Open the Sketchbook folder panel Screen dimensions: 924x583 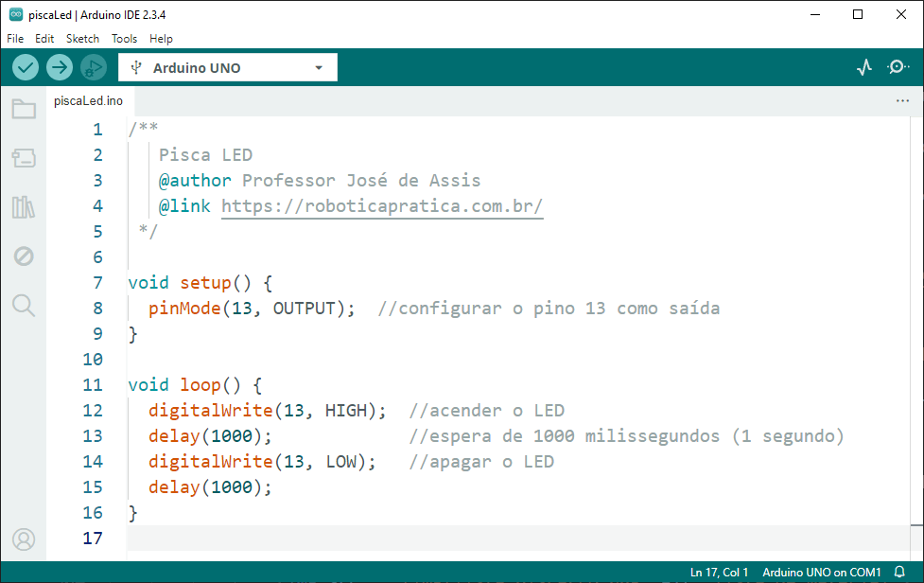click(x=24, y=109)
